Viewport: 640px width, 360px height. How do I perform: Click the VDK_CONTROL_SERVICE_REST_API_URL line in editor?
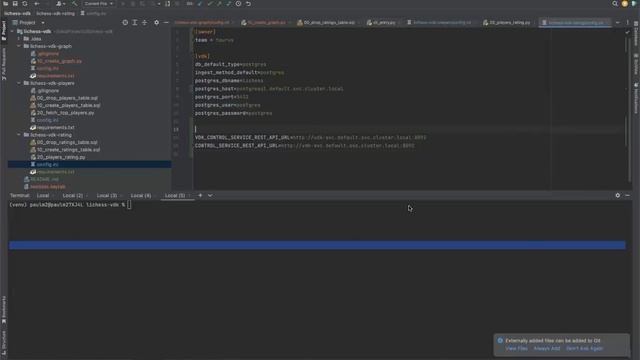(310, 138)
